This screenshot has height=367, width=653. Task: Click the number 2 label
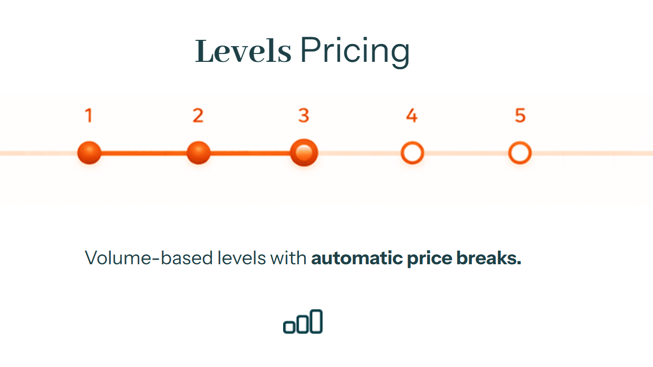click(x=198, y=116)
